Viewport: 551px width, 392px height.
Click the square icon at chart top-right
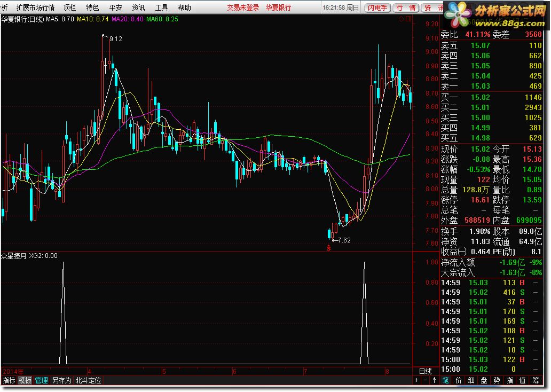pyautogui.click(x=408, y=19)
